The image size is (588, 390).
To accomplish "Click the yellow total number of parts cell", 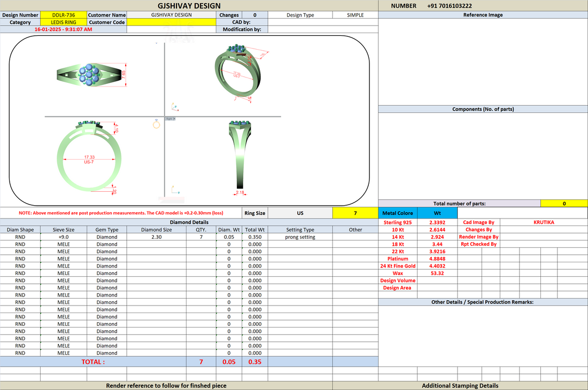I will [564, 204].
